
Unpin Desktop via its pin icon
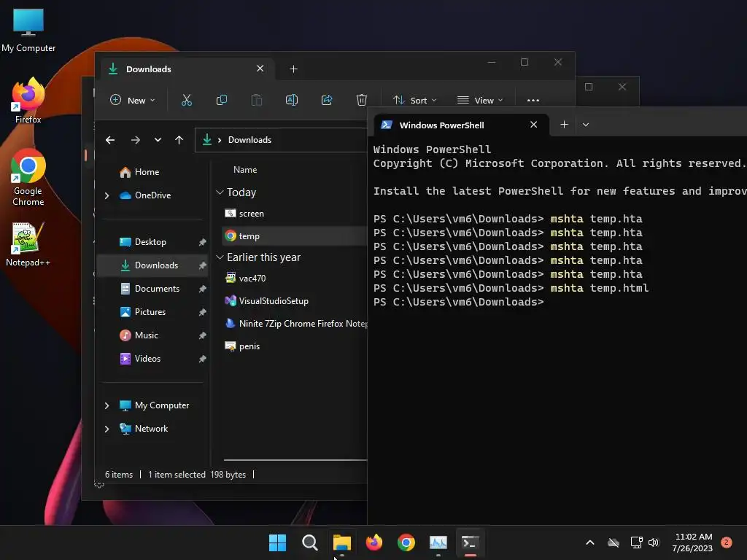click(203, 242)
